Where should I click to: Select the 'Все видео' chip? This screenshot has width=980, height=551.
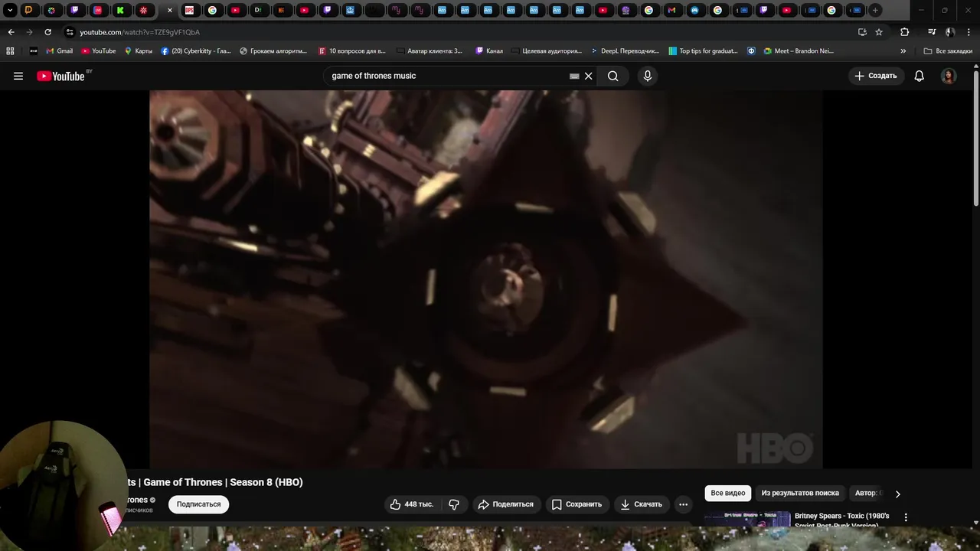coord(728,493)
